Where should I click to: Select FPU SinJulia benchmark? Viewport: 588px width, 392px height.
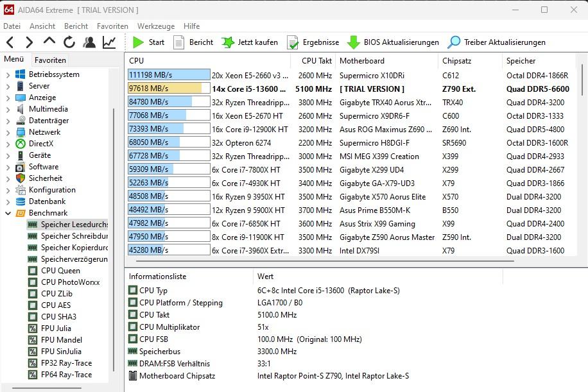pyautogui.click(x=61, y=352)
